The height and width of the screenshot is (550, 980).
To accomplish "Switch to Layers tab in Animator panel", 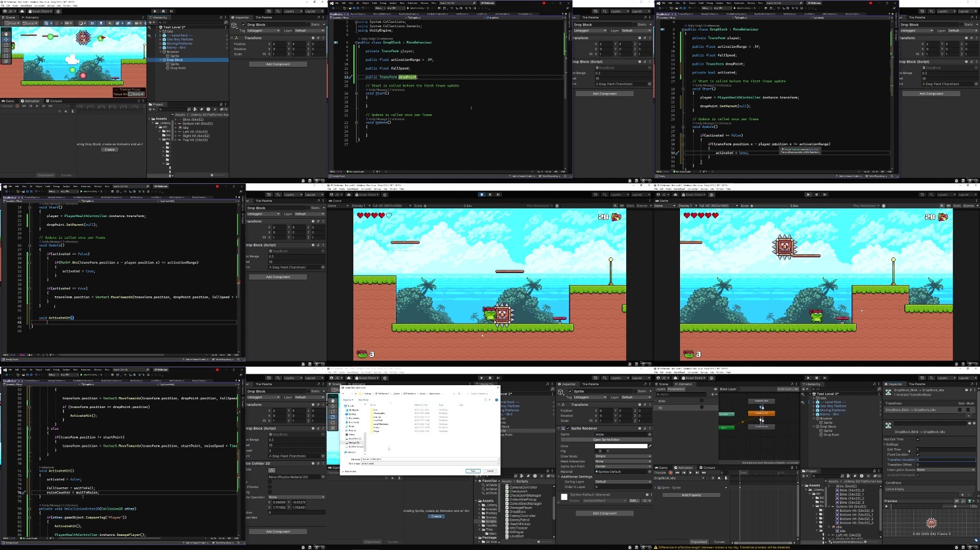I will click(x=660, y=389).
